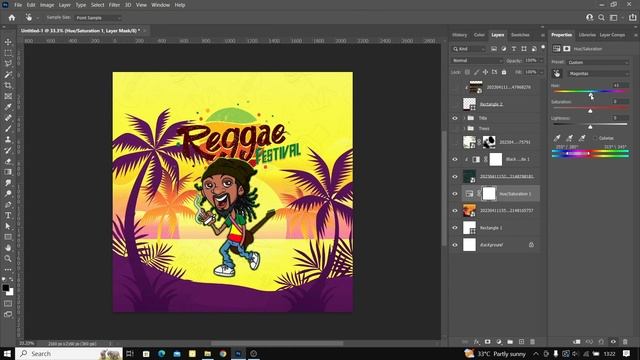Select the Spot Healing Brush tool
The width and height of the screenshot is (640, 360).
8,118
